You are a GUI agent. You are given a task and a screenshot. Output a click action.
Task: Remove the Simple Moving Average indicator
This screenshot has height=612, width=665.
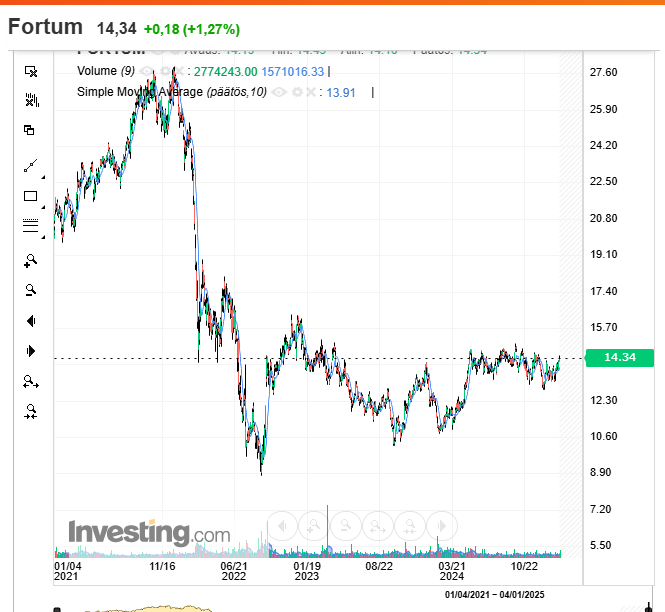point(311,92)
